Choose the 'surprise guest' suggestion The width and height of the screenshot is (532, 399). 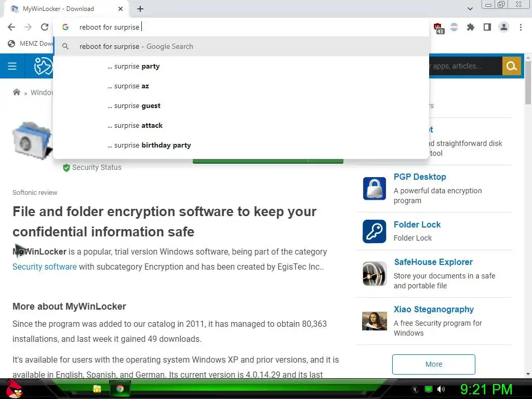pyautogui.click(x=241, y=105)
